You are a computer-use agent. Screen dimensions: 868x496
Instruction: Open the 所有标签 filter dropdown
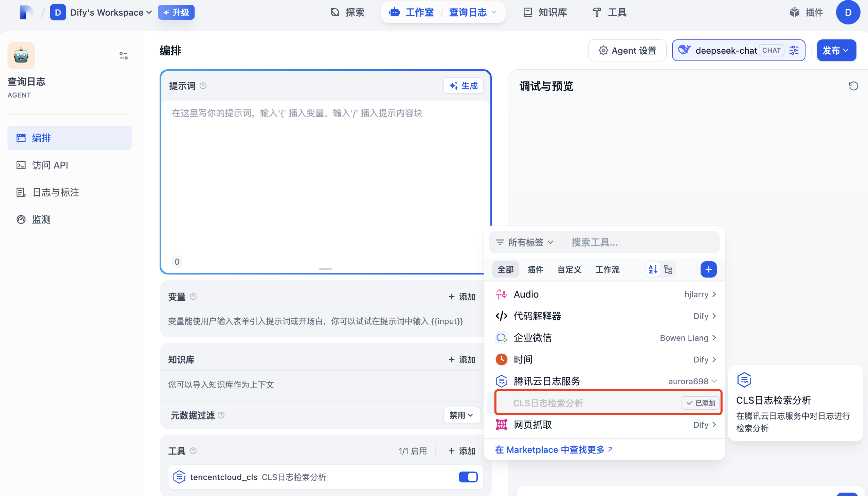pos(525,243)
